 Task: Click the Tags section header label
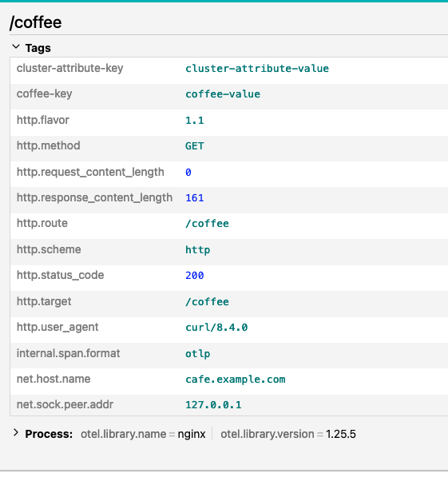pyautogui.click(x=38, y=48)
